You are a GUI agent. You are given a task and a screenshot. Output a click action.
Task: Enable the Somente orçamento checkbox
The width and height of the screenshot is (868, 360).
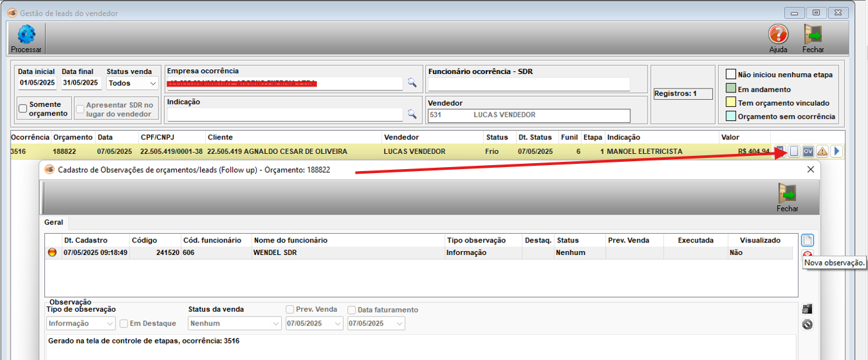[23, 109]
